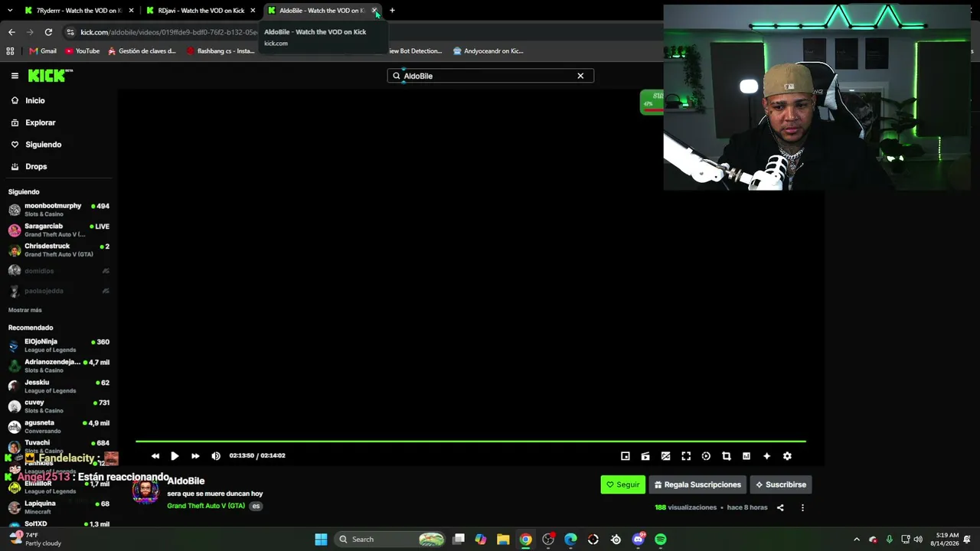Open recommended channel cuvey
Viewport: 980px width, 551px height.
[x=59, y=406]
